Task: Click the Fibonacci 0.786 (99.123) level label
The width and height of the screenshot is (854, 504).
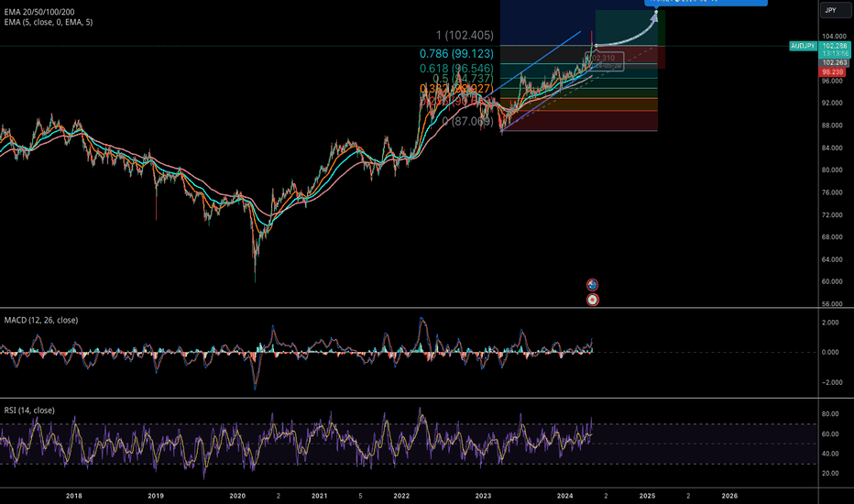Action: click(456, 53)
